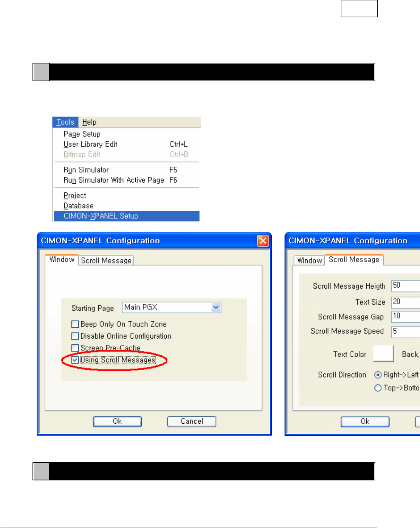420x528 pixels.
Task: Check Disable Online Configuration option
Action: coord(75,336)
